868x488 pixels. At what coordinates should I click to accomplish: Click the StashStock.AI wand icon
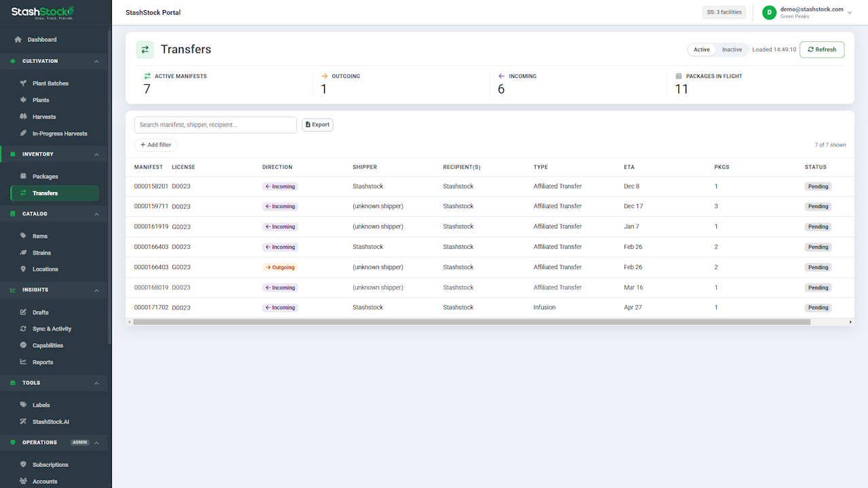click(x=23, y=422)
